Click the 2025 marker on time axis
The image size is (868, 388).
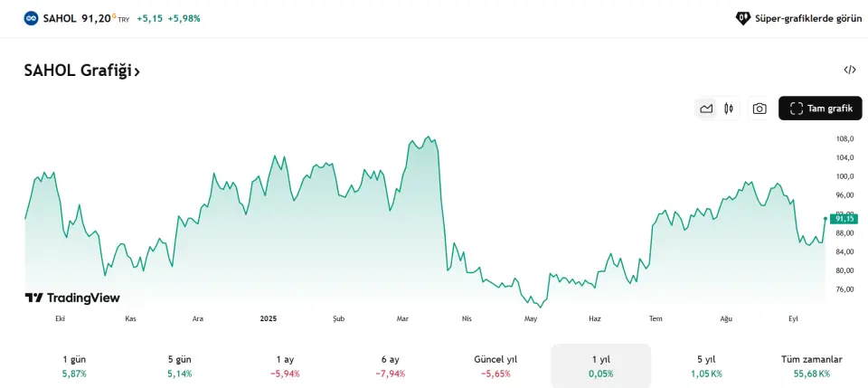pos(269,318)
